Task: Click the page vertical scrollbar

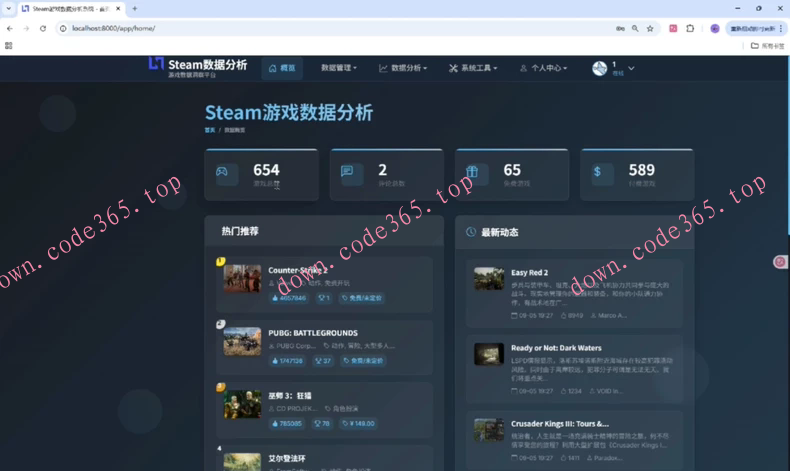Action: coord(787,146)
